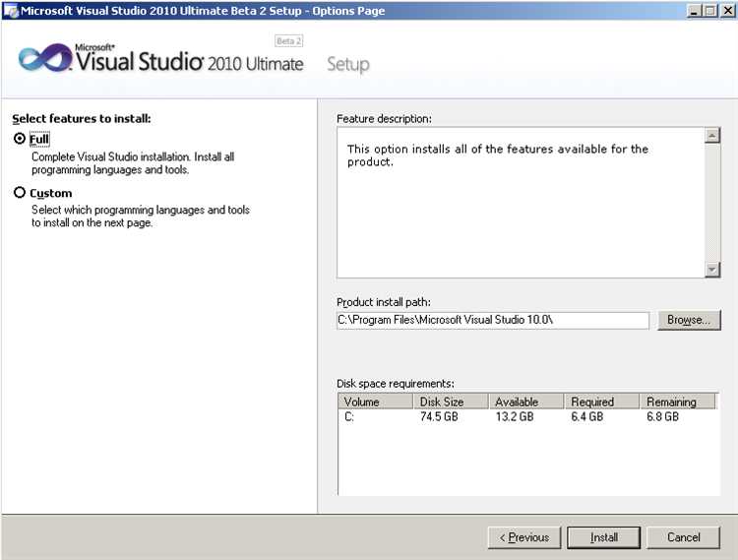Go back with the Previous button
The height and width of the screenshot is (560, 738).
(x=523, y=537)
